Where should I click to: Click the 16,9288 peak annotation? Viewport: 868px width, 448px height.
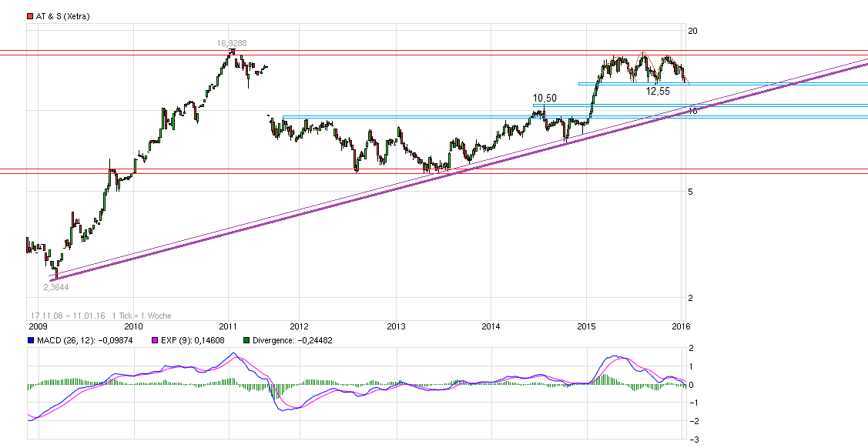pyautogui.click(x=232, y=43)
